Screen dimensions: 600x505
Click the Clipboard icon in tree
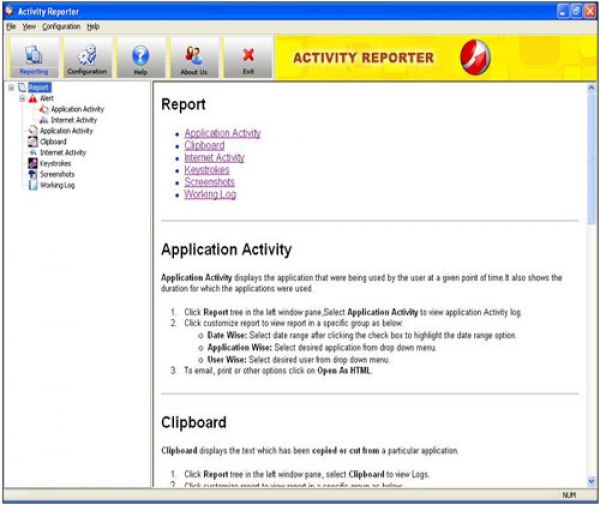tap(33, 142)
